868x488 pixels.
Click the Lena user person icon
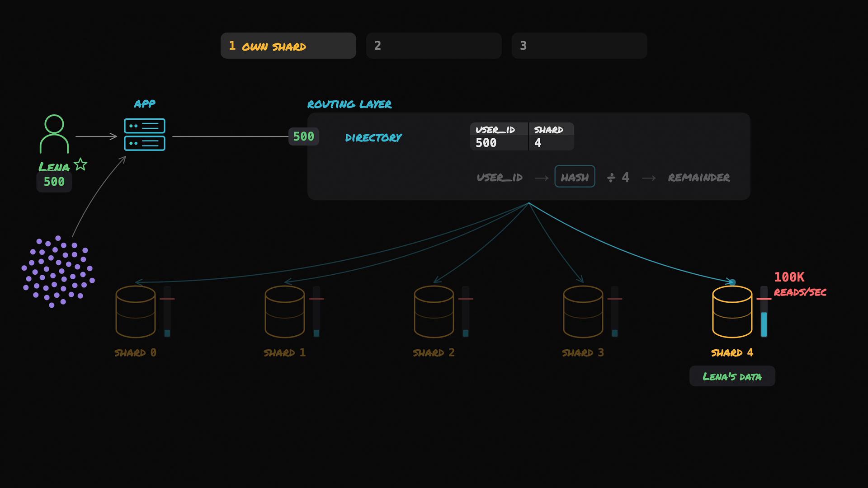54,134
